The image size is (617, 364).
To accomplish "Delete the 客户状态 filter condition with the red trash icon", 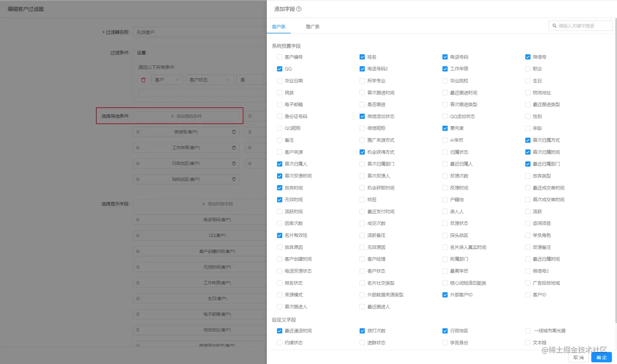I will click(x=143, y=80).
